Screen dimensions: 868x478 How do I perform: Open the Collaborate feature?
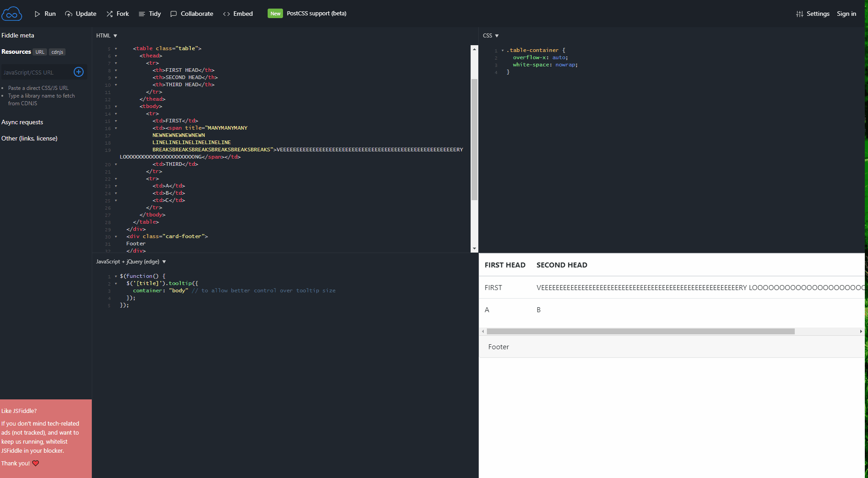click(191, 14)
